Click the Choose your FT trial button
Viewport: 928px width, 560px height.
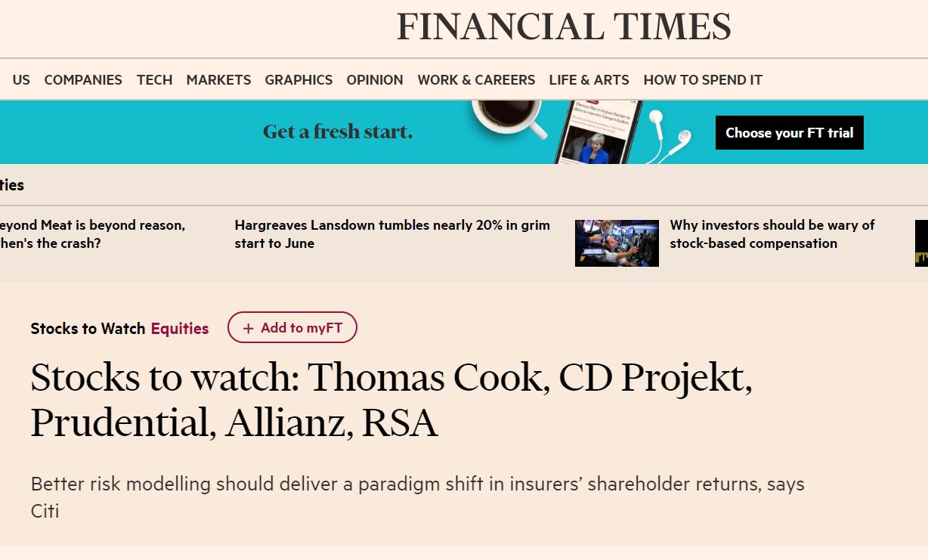790,132
